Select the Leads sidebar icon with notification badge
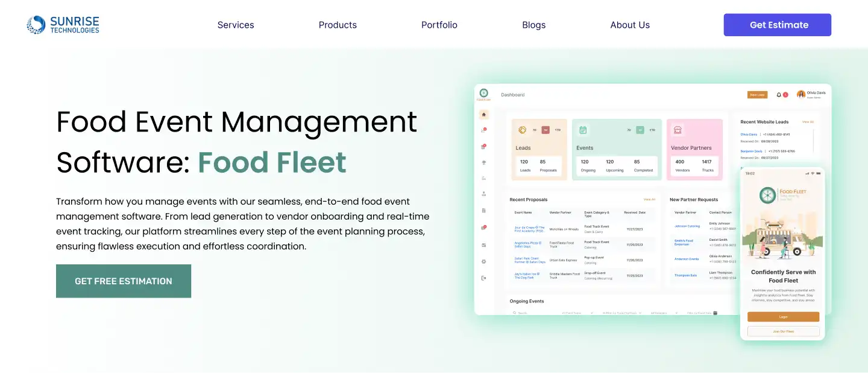Image resolution: width=868 pixels, height=373 pixels. click(483, 130)
